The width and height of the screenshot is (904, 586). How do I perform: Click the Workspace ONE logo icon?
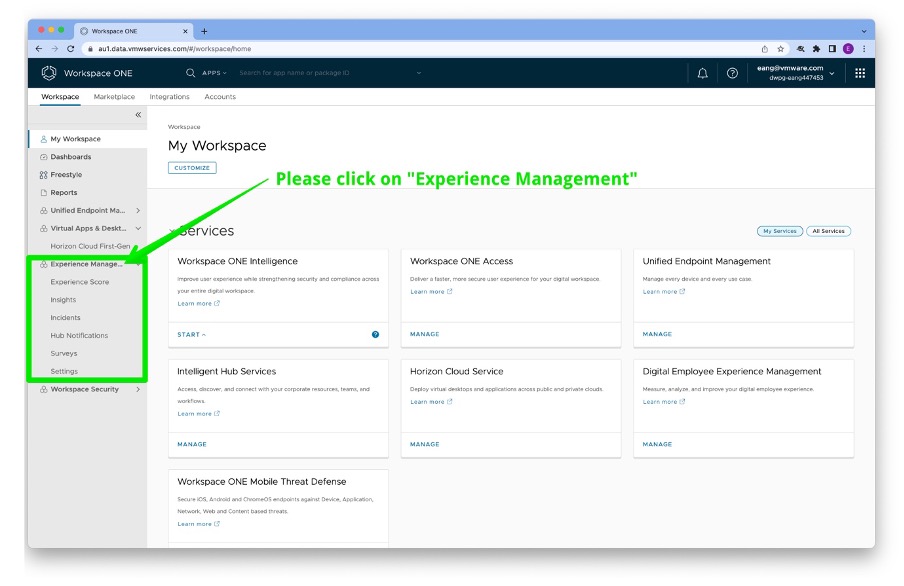click(x=49, y=73)
